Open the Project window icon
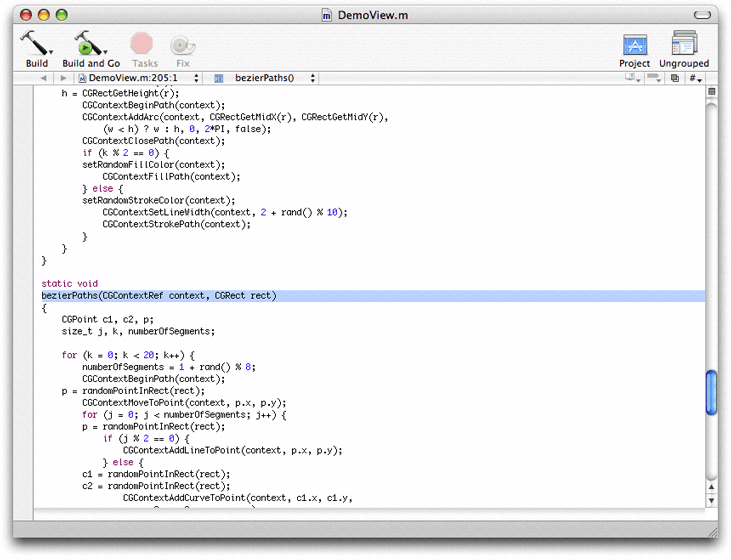731x560 pixels. (x=634, y=44)
